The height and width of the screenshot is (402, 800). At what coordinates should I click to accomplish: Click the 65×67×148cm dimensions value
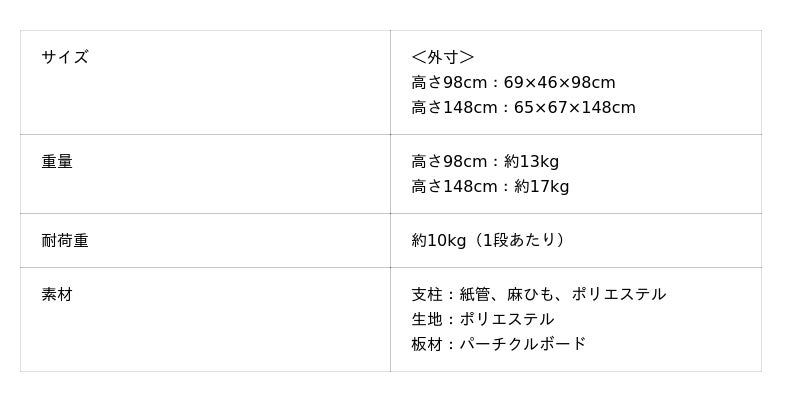pos(575,108)
